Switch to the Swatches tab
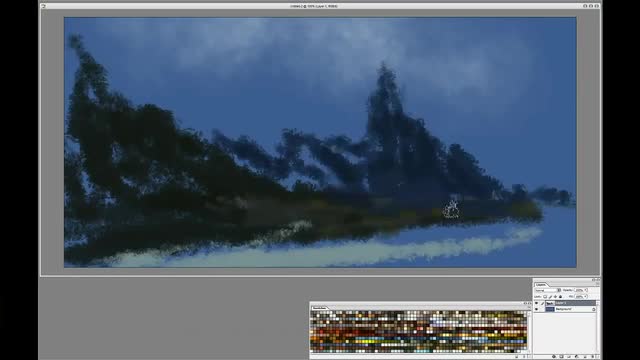 319,308
